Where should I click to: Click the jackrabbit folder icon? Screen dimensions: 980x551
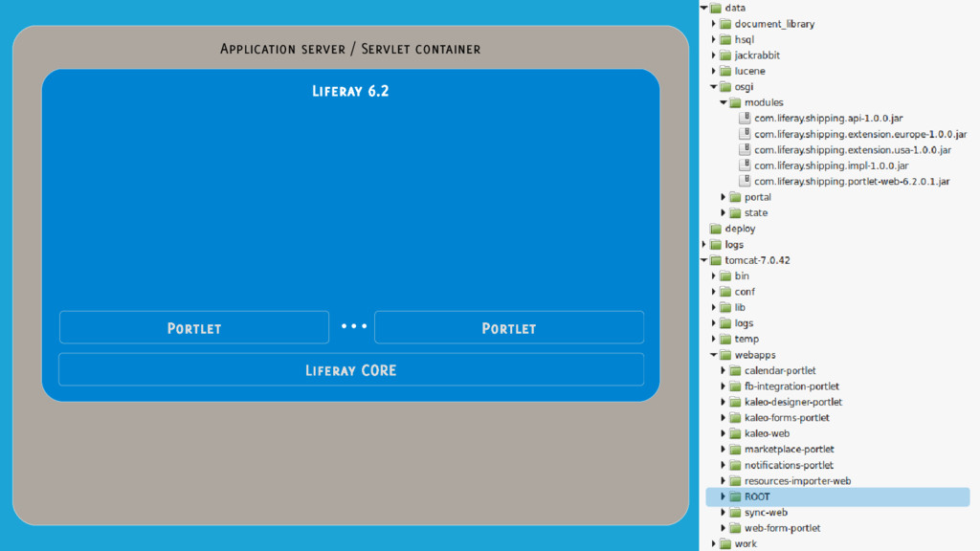pyautogui.click(x=725, y=55)
